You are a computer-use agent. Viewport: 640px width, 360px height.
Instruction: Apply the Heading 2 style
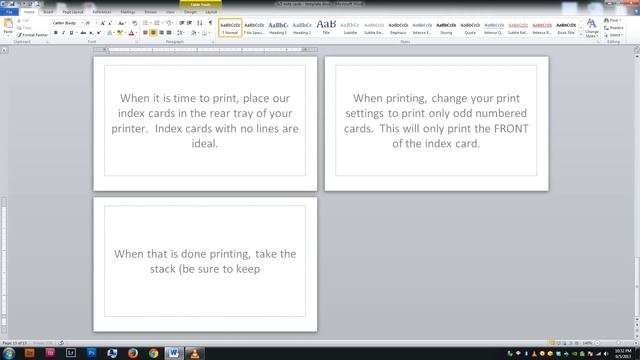tap(302, 27)
